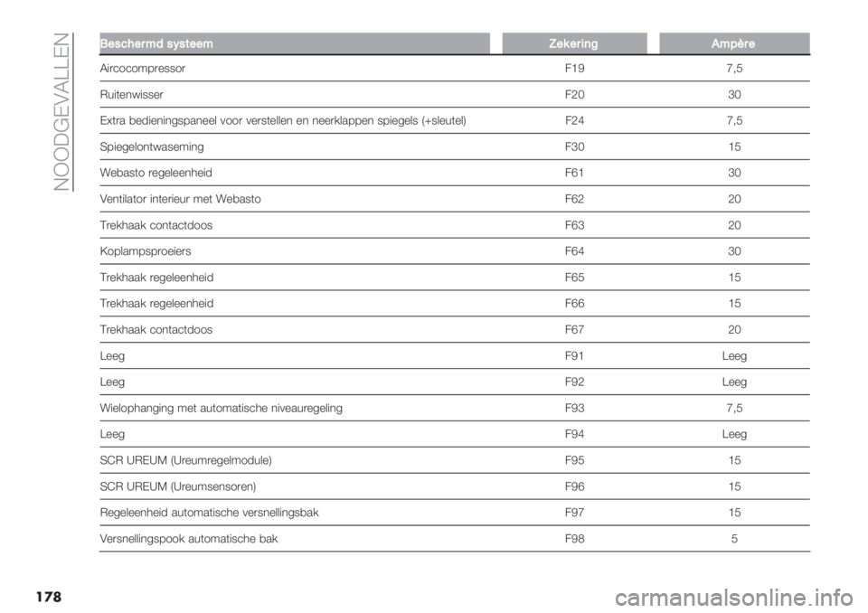Click fuse code F96
This screenshot has height=613, width=868.
click(575, 486)
